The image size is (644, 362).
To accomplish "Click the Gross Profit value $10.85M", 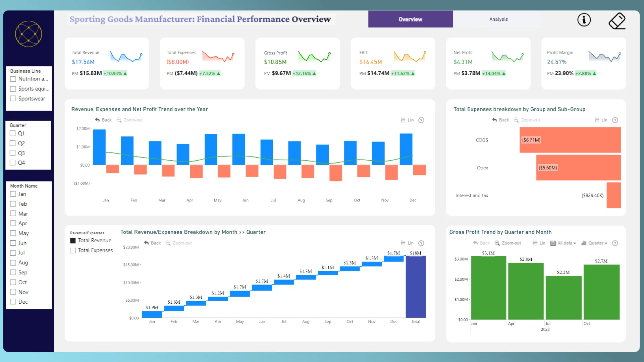I will pyautogui.click(x=275, y=62).
